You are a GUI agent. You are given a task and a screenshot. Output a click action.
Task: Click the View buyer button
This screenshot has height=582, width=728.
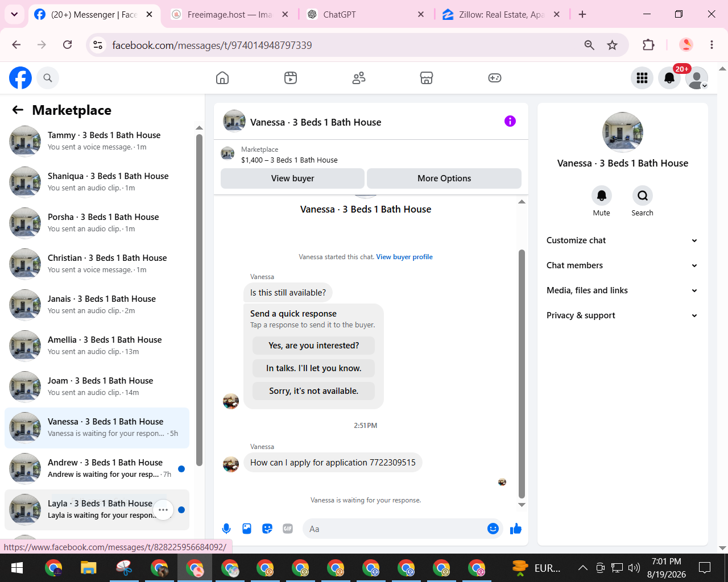[292, 178]
